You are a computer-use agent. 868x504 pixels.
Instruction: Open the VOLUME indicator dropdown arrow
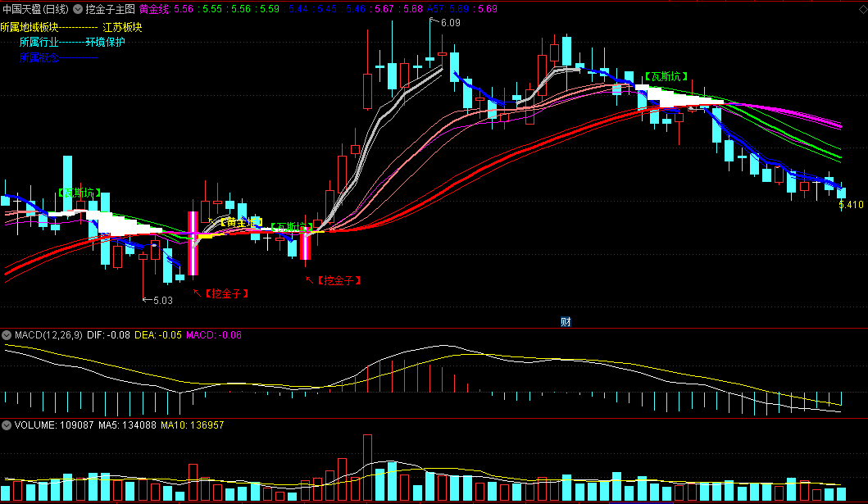click(7, 425)
